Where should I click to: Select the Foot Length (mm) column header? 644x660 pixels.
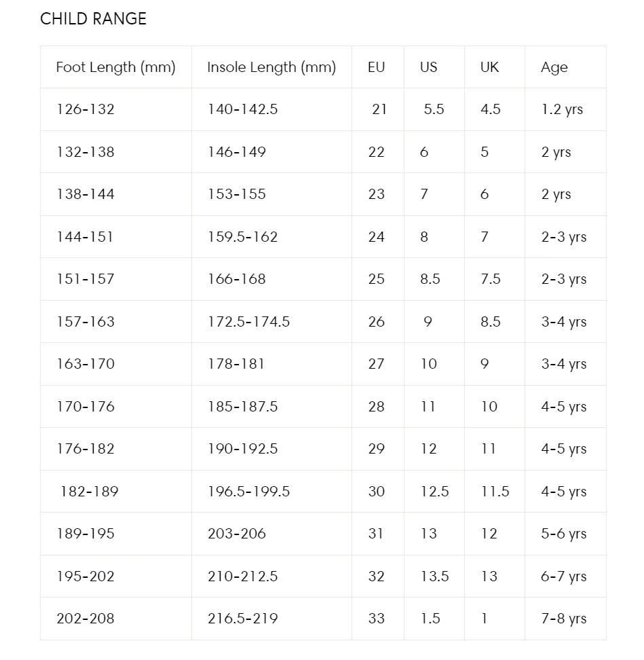coord(115,67)
